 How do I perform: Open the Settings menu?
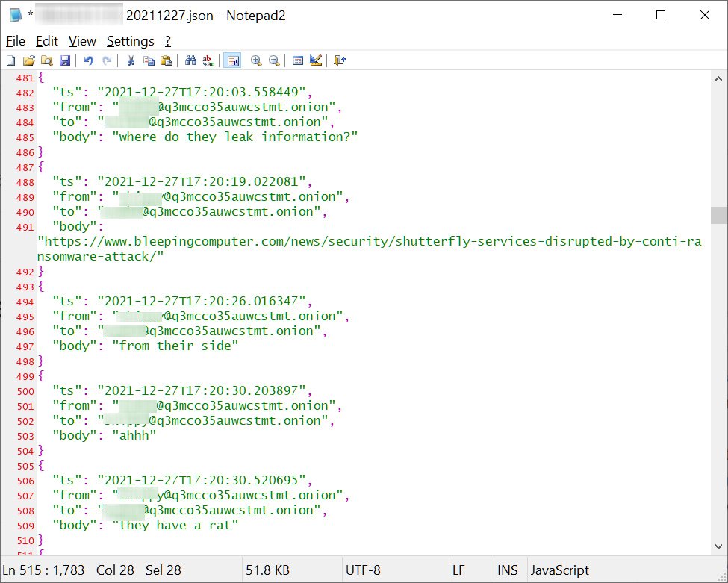(131, 41)
